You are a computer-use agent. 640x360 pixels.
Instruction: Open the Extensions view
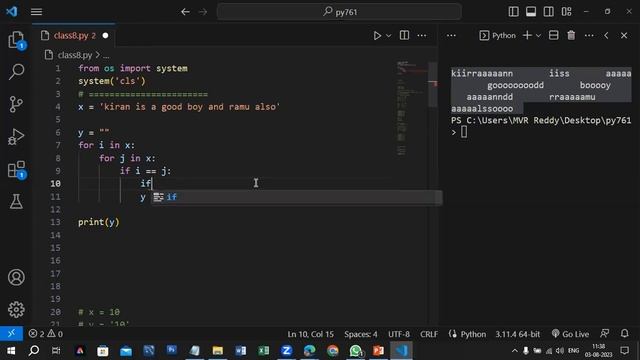click(x=16, y=169)
